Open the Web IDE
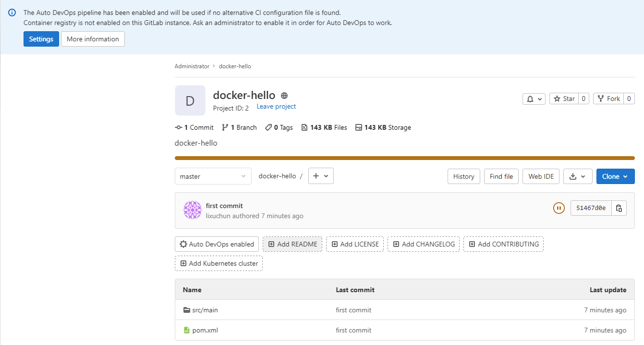This screenshot has height=345, width=644. click(541, 176)
